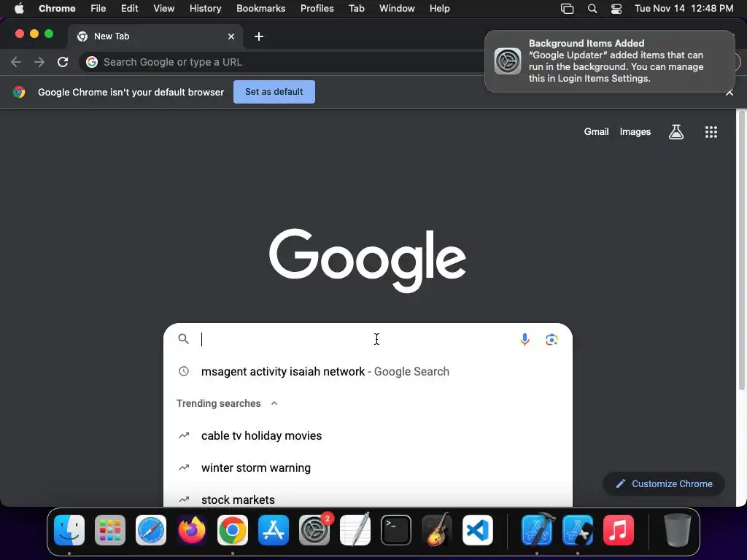Click the magnifier icon in search box
This screenshot has width=747, height=560.
(183, 338)
